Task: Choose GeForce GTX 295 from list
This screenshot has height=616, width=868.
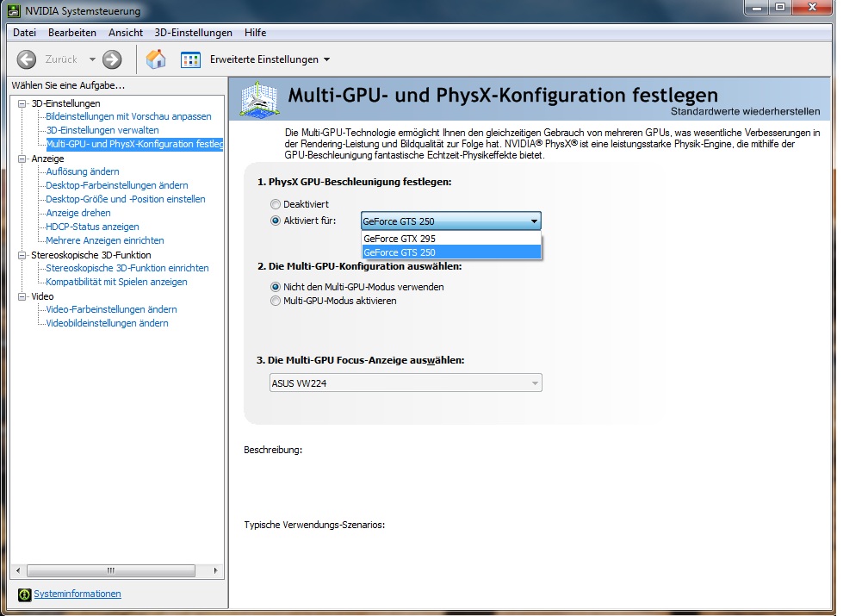Action: tap(450, 239)
